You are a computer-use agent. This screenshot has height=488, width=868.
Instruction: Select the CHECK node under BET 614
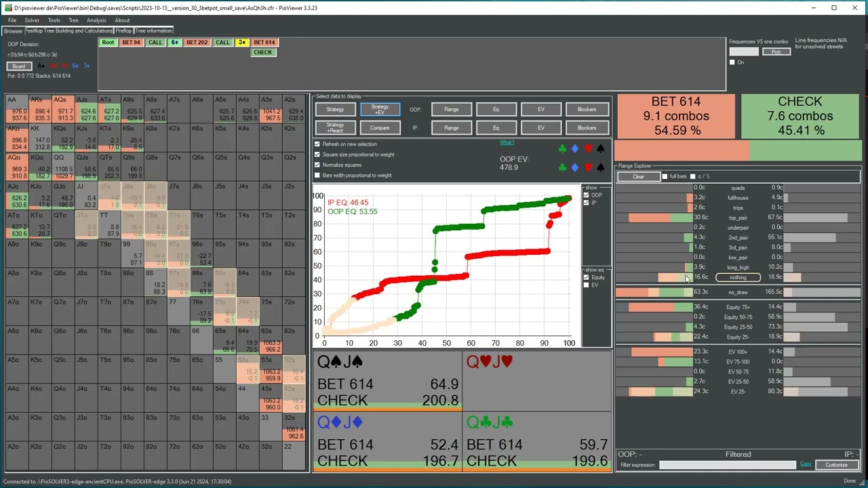click(x=263, y=52)
